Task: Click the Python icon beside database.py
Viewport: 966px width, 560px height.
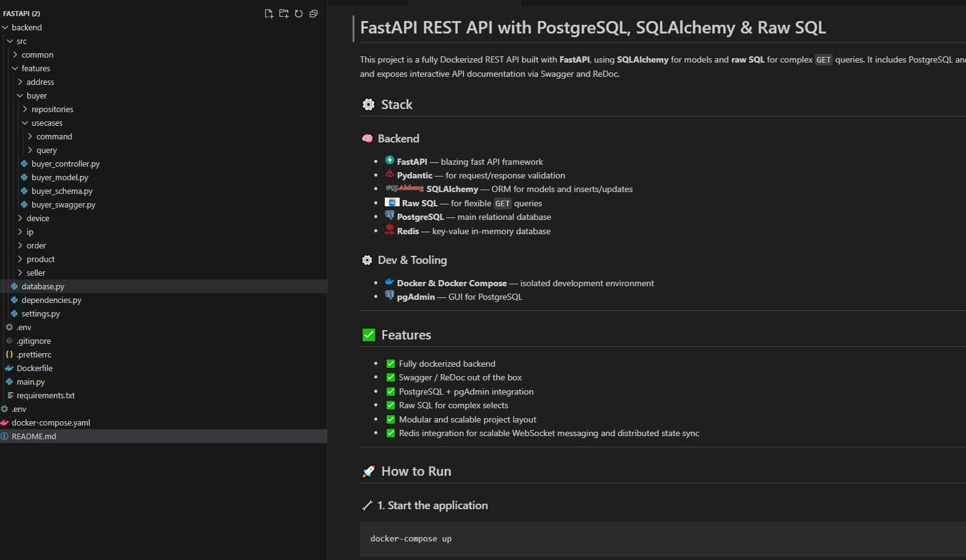Action: 14,286
